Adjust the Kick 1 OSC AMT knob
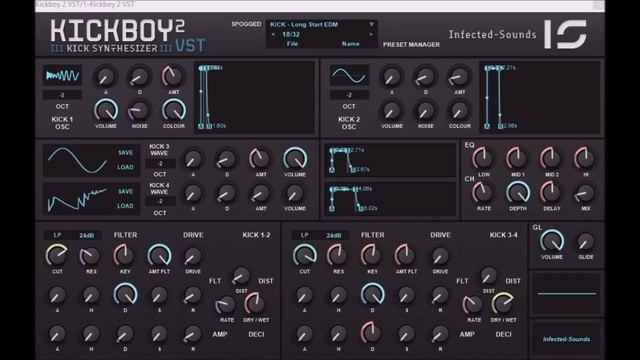The image size is (640, 360). 173,76
